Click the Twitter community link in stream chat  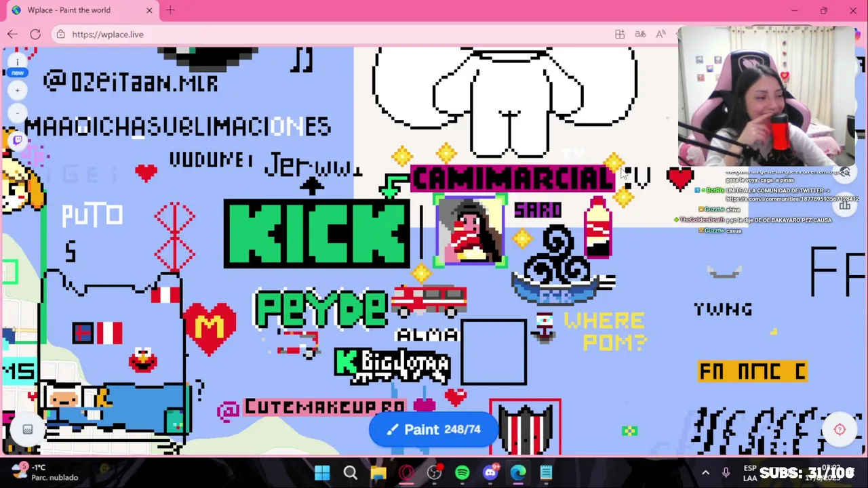[791, 199]
